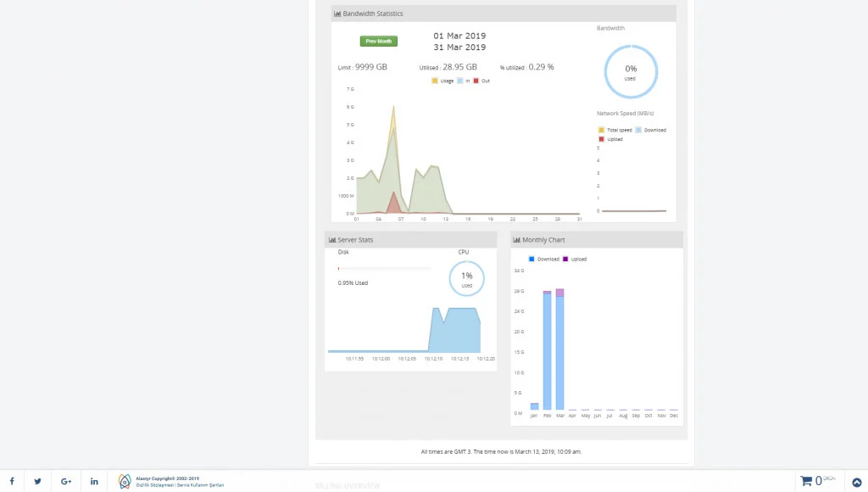Open the Twitter social icon
The height and width of the screenshot is (492, 868).
(x=38, y=481)
